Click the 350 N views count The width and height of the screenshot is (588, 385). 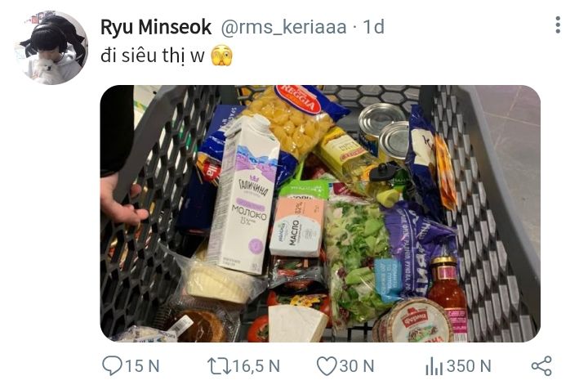tap(469, 366)
